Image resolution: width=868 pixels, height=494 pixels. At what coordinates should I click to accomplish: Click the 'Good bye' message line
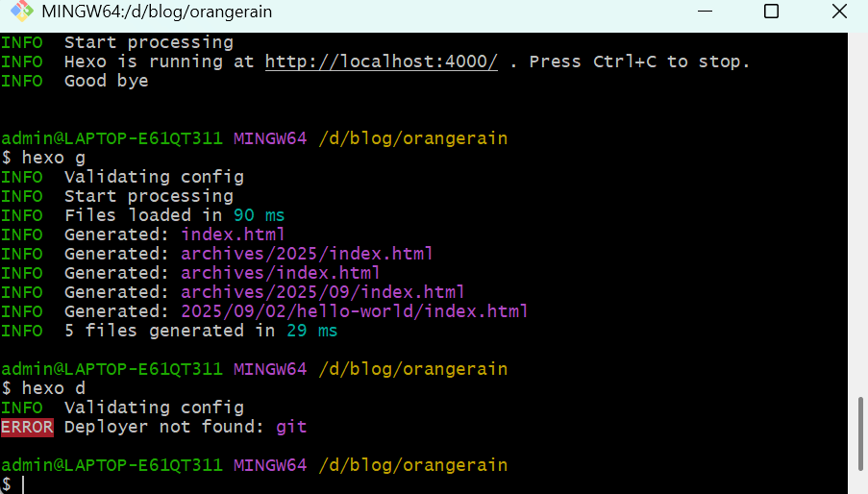[106, 81]
